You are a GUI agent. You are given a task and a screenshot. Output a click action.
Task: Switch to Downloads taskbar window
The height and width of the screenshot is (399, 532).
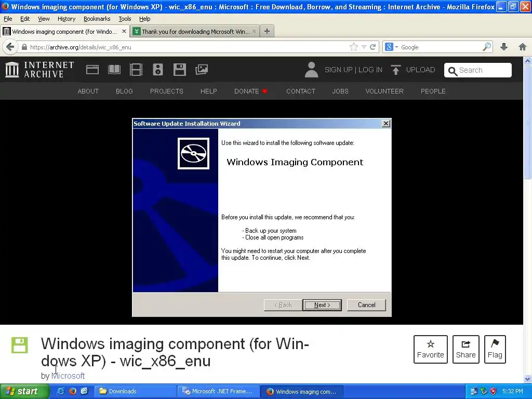tap(135, 391)
